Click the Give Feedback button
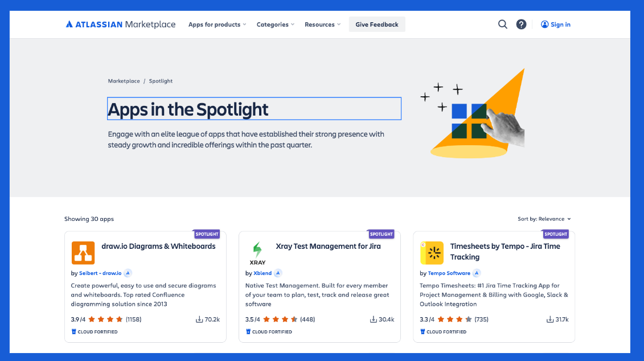This screenshot has width=644, height=361. [377, 24]
